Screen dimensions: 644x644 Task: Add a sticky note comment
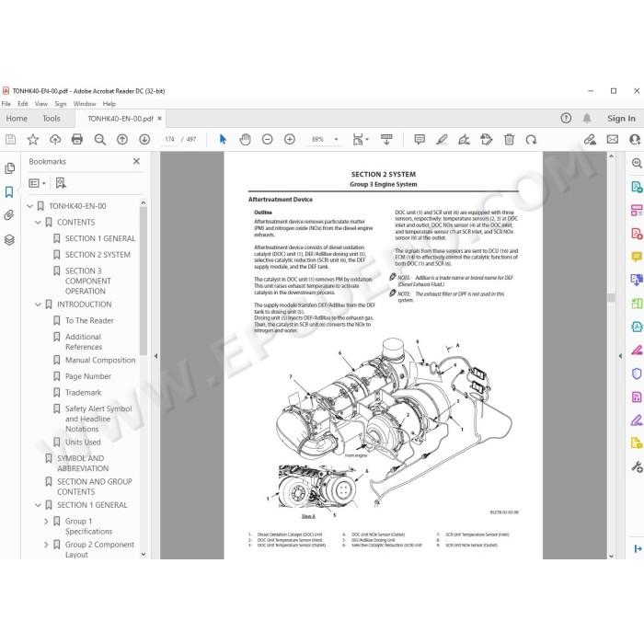[x=420, y=140]
